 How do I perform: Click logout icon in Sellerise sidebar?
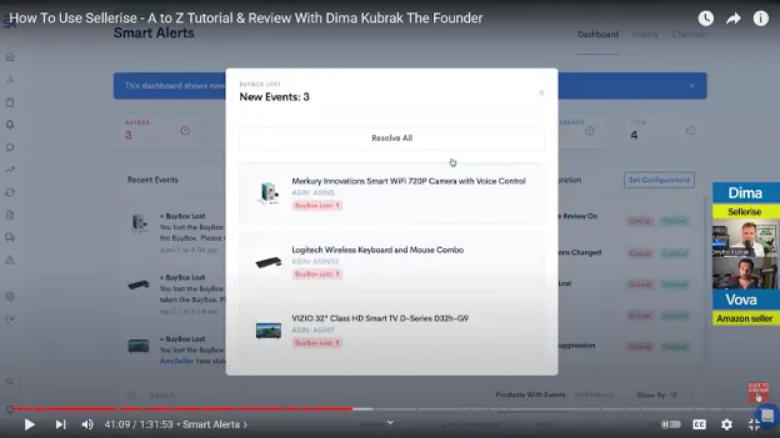(x=10, y=319)
